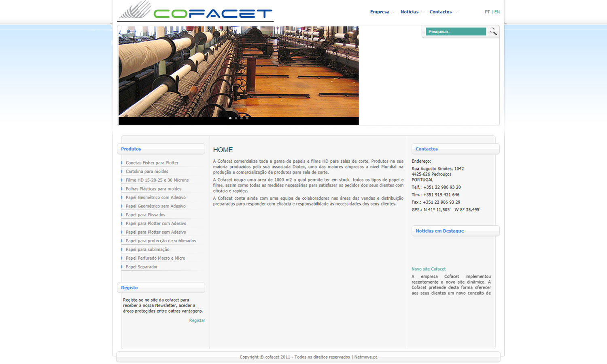Open Canetas Fisher para Plotter product
The width and height of the screenshot is (607, 364).
pyautogui.click(x=152, y=163)
